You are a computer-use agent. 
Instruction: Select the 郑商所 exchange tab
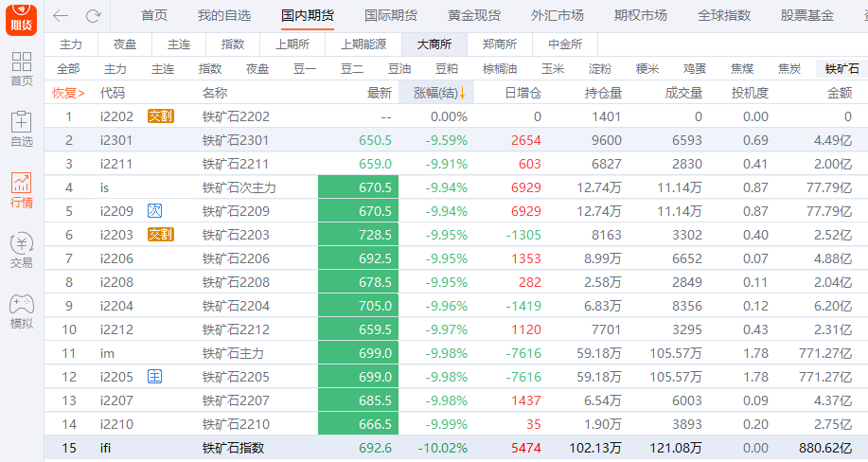[x=499, y=44]
